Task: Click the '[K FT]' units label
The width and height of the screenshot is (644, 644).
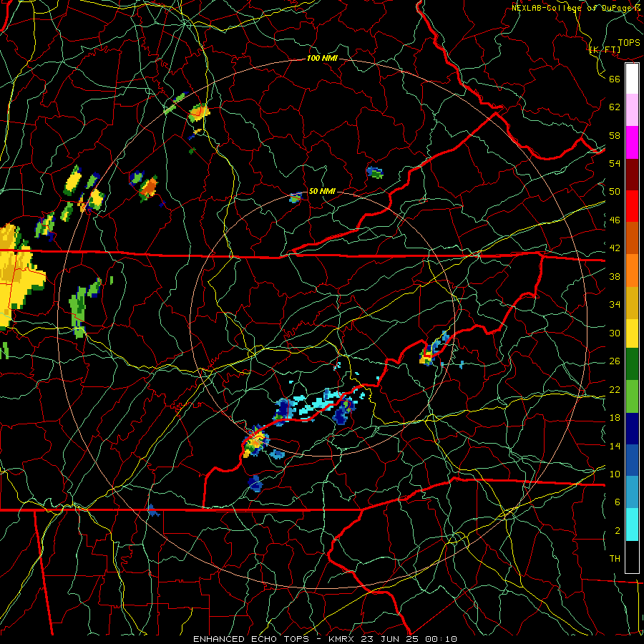Action: (605, 50)
